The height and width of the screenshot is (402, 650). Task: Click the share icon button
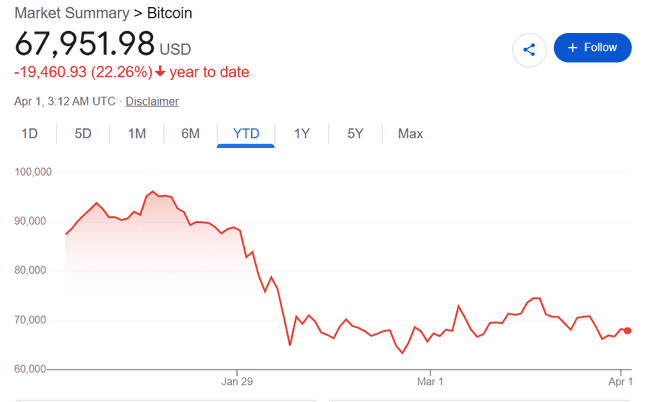point(529,48)
